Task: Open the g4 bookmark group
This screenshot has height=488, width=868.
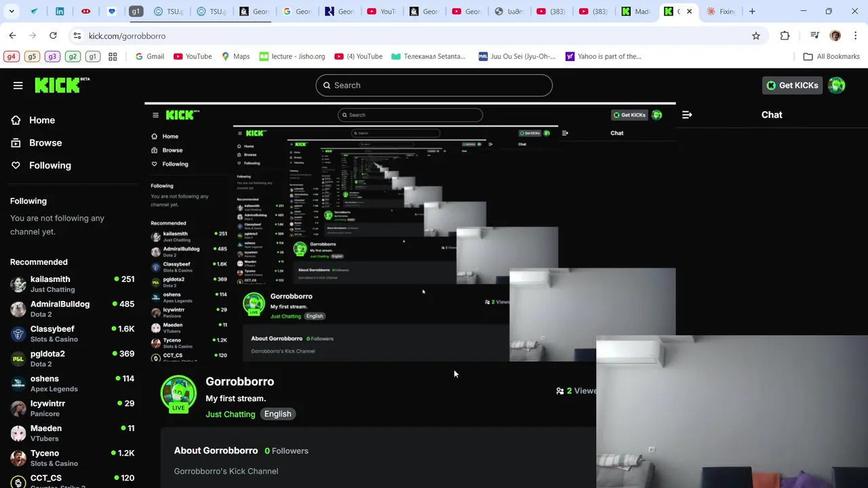Action: click(x=11, y=56)
